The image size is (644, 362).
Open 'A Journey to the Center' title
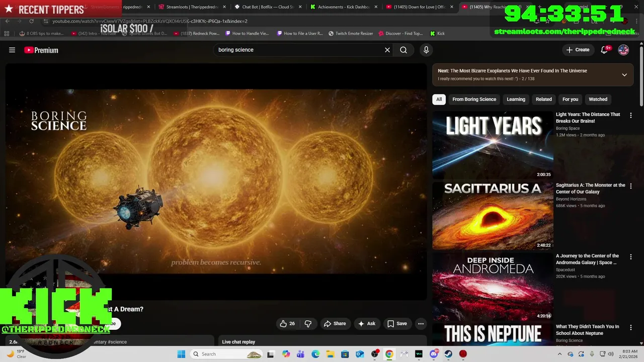587,259
